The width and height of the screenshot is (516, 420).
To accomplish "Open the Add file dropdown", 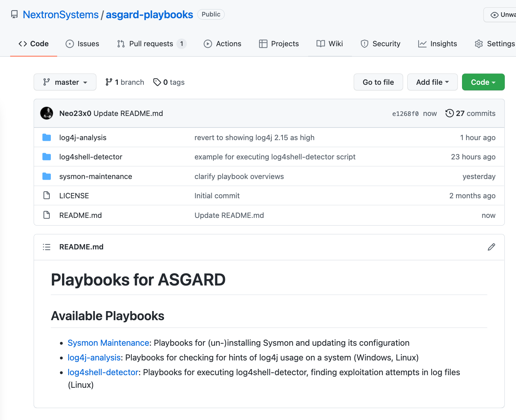I will pos(432,82).
